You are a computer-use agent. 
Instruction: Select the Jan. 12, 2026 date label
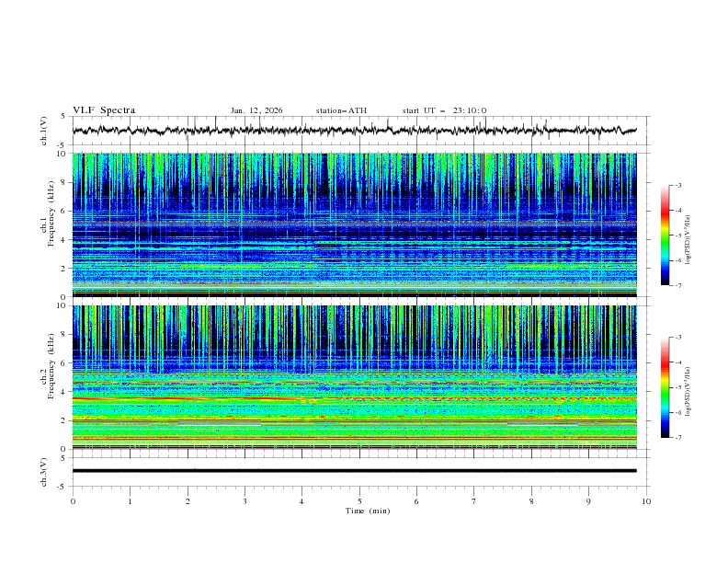tap(256, 110)
